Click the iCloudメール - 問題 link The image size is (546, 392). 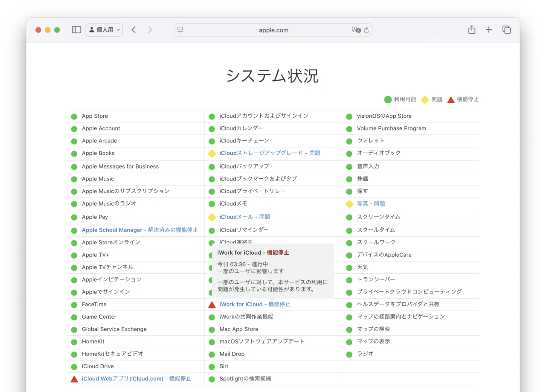(245, 217)
